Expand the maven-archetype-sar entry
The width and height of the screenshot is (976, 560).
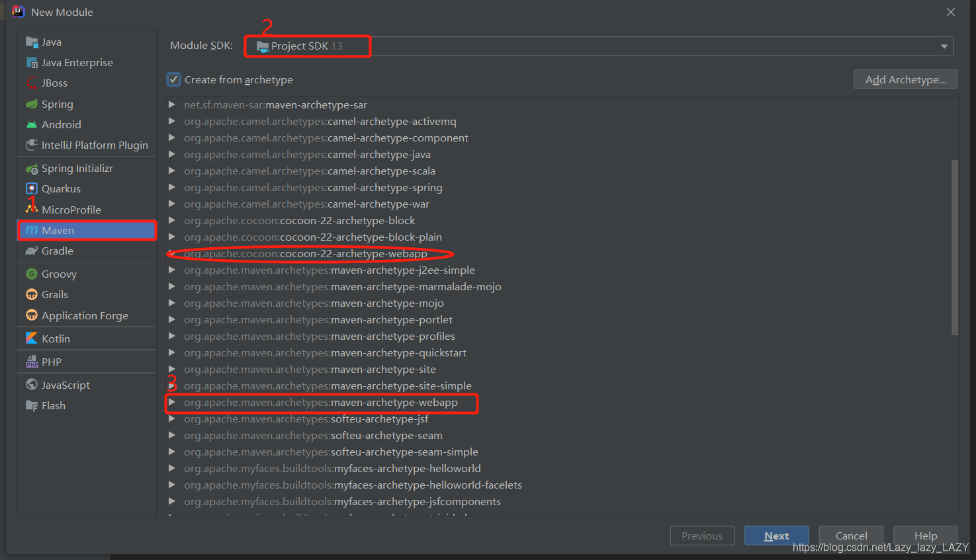pos(172,104)
